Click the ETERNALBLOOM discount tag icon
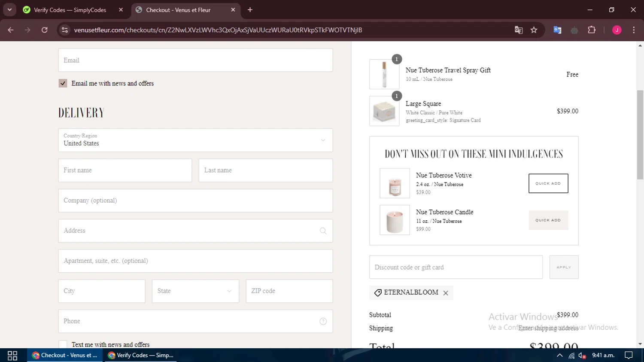644x362 pixels. point(378,292)
